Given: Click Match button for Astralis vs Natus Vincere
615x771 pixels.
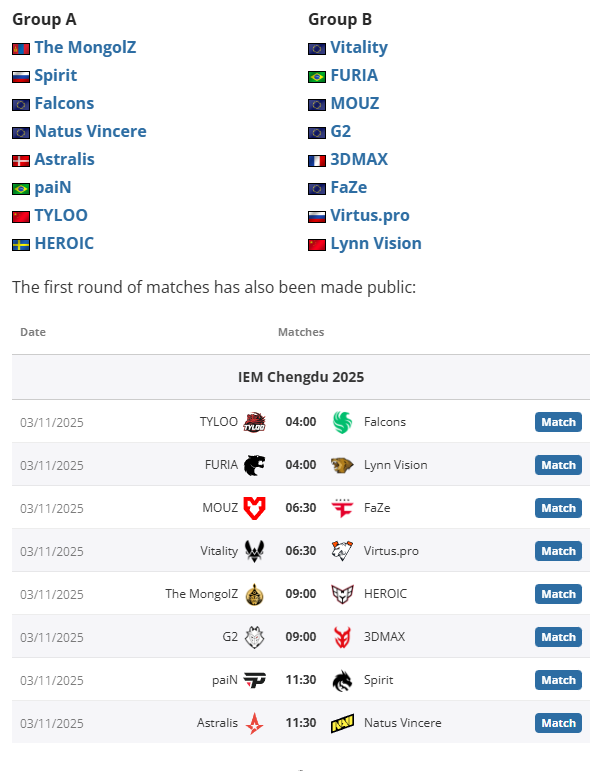Looking at the screenshot, I should tap(558, 723).
